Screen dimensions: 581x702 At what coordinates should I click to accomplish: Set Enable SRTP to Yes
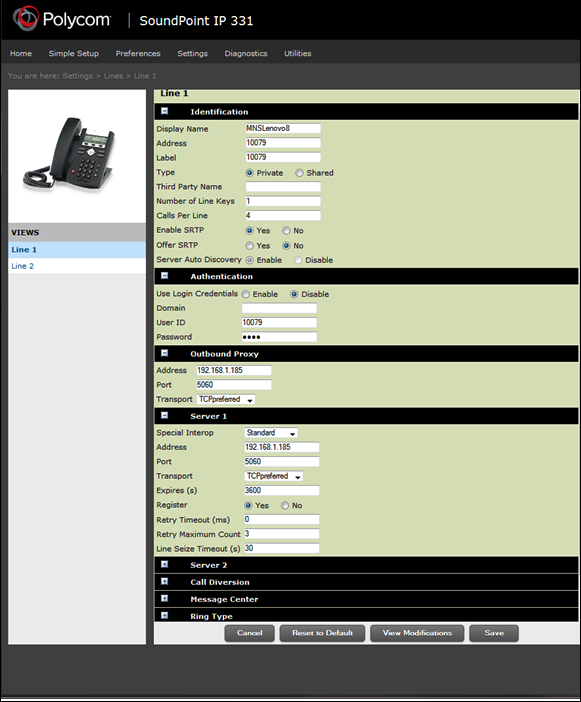[x=249, y=231]
